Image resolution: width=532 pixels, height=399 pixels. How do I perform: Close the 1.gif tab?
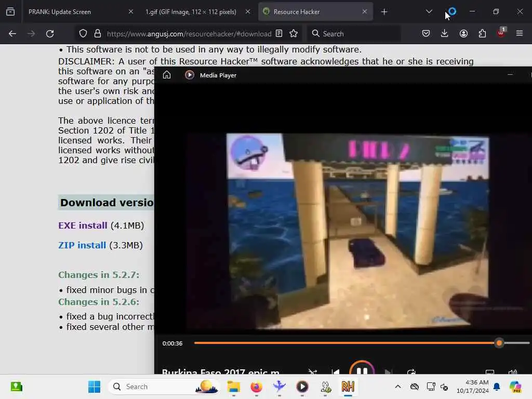pyautogui.click(x=248, y=11)
